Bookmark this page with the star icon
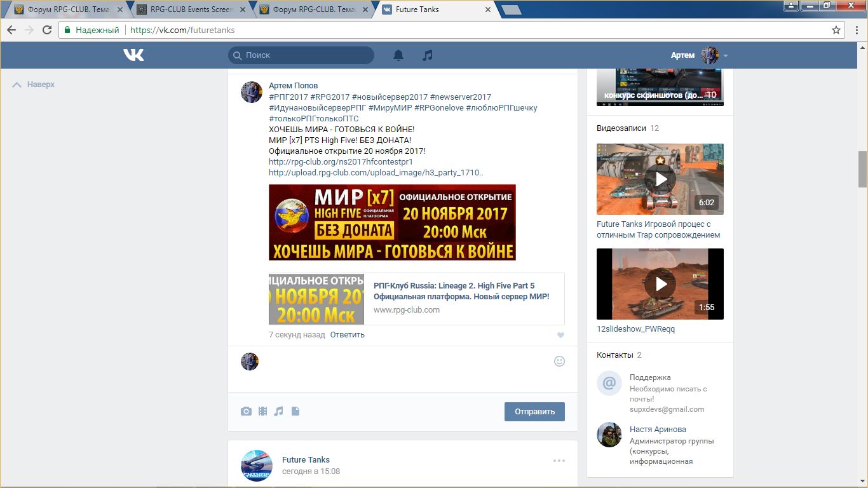 (x=836, y=30)
